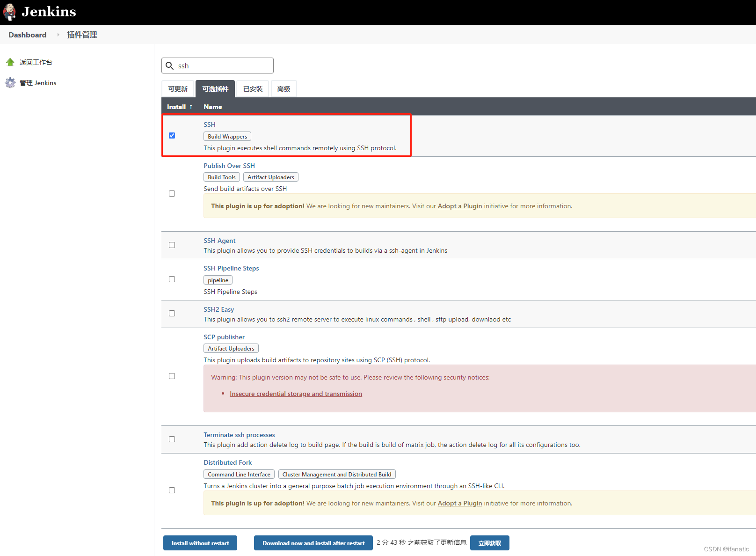Viewport: 756px width, 556px height.
Task: Go to Dashboard breadcrumb
Action: point(28,35)
